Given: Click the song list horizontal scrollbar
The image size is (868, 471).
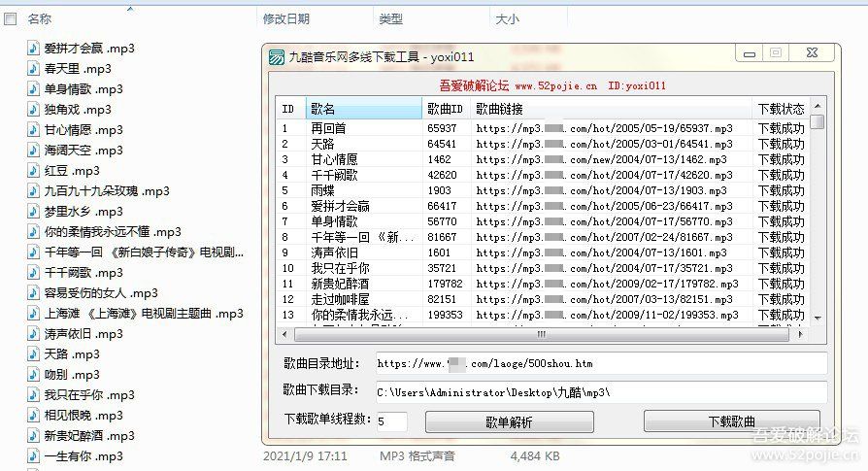Looking at the screenshot, I should point(544,335).
